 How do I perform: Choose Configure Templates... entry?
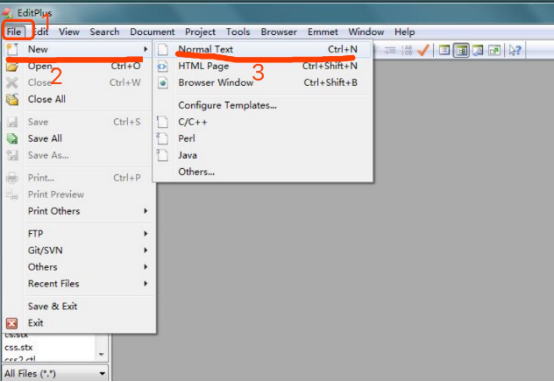tap(227, 105)
